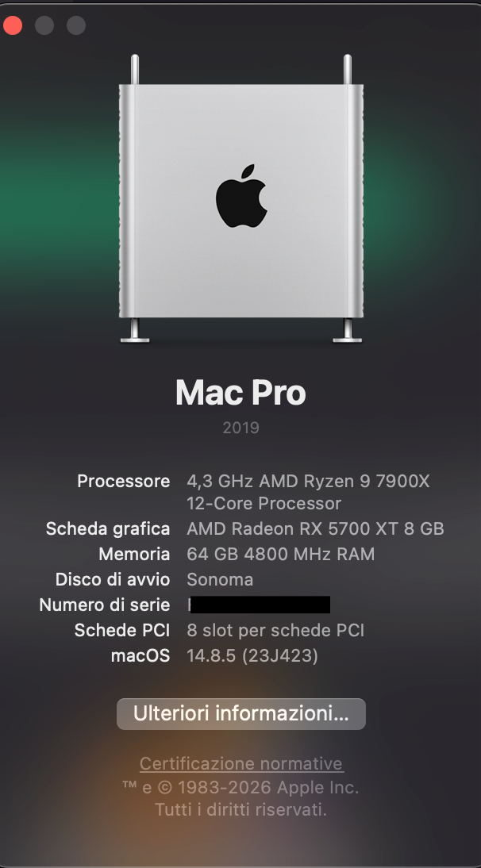
Task: Click the gray zoom window button
Action: click(76, 25)
